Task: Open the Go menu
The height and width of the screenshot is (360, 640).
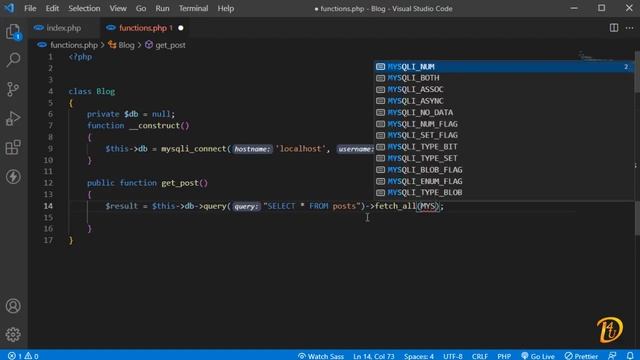Action: tap(141, 8)
